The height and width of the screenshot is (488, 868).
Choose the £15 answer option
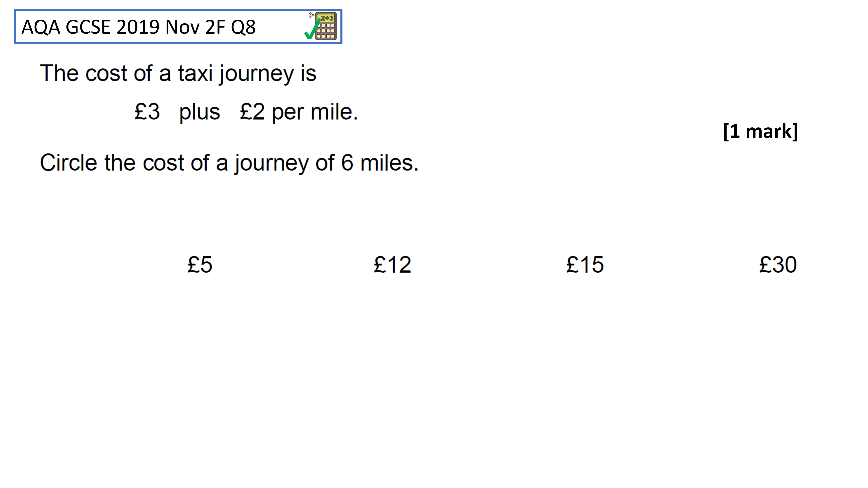tap(585, 265)
